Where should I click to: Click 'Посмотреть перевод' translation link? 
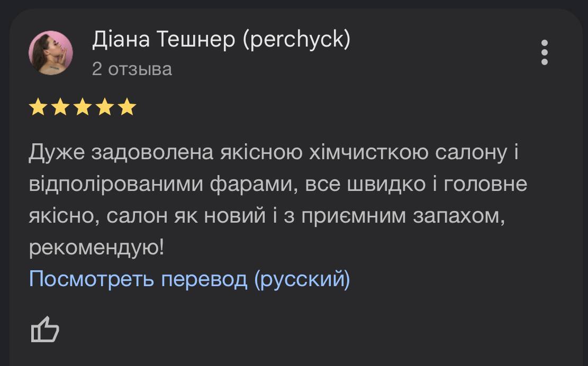(138, 279)
